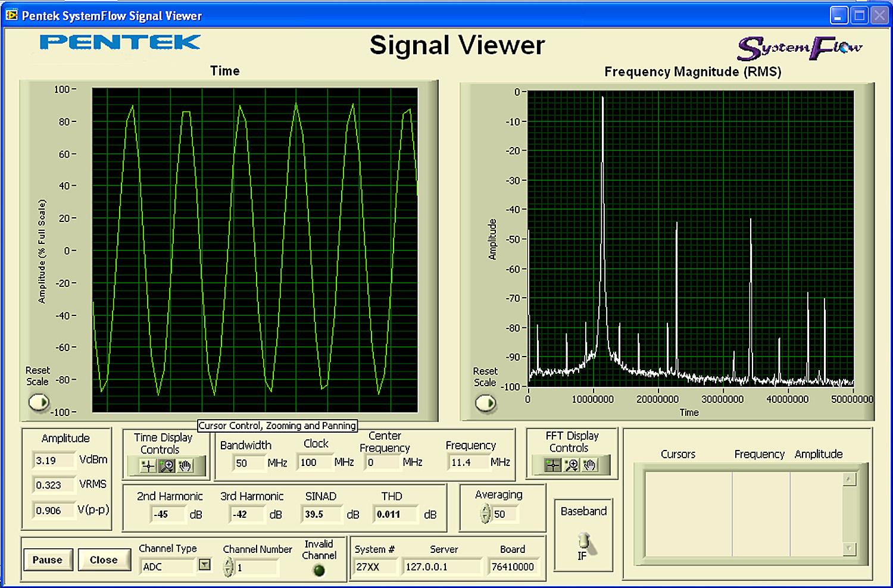Open the Channel Type dropdown arrow
893x588 pixels.
click(x=205, y=565)
